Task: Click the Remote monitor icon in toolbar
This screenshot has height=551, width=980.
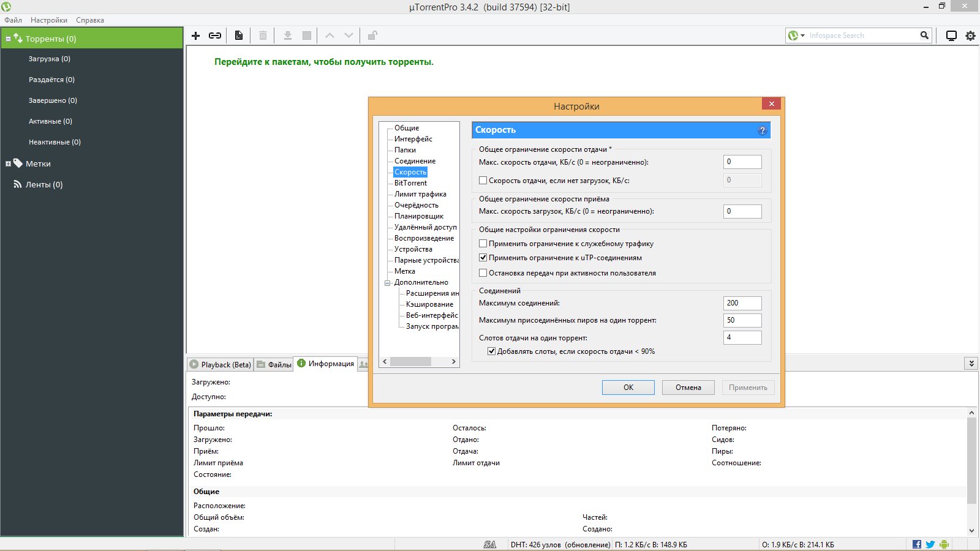Action: pos(951,36)
